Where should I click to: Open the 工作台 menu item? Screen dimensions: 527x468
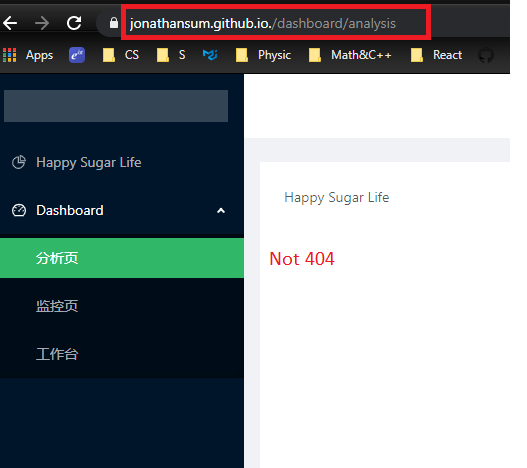[122, 354]
